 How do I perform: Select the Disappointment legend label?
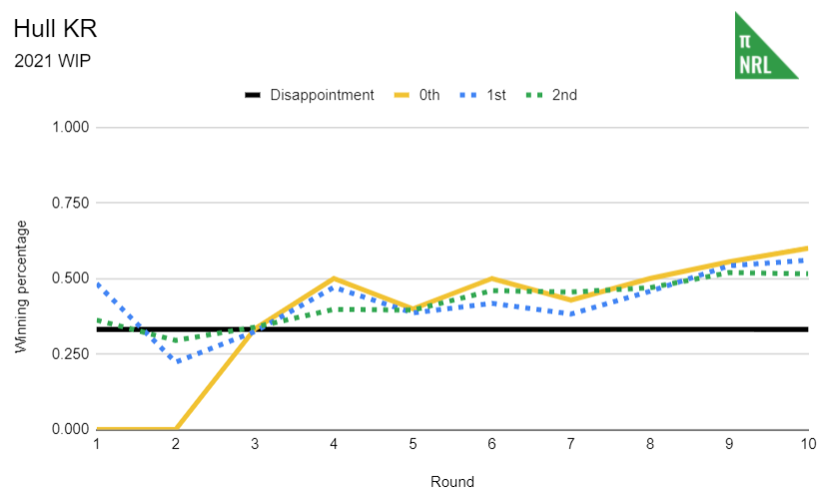pos(322,96)
